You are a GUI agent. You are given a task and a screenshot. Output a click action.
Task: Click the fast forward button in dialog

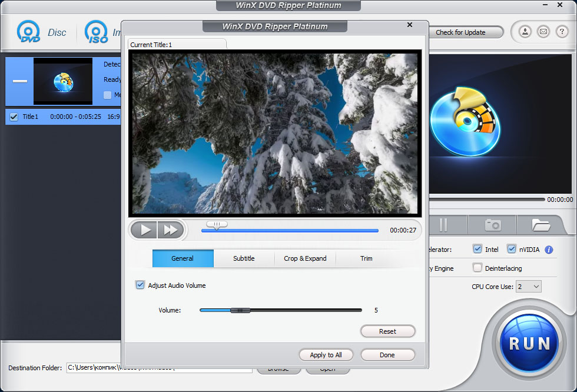[x=171, y=230]
